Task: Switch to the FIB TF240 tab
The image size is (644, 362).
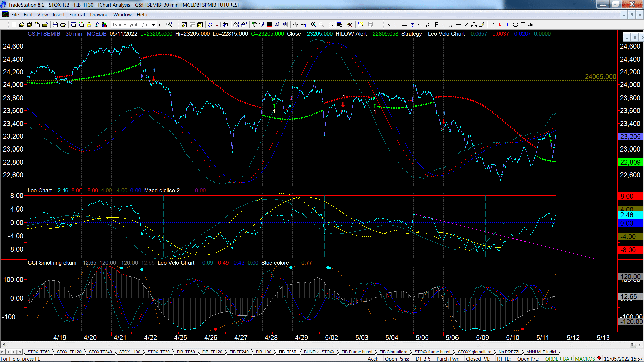Action: (239, 352)
